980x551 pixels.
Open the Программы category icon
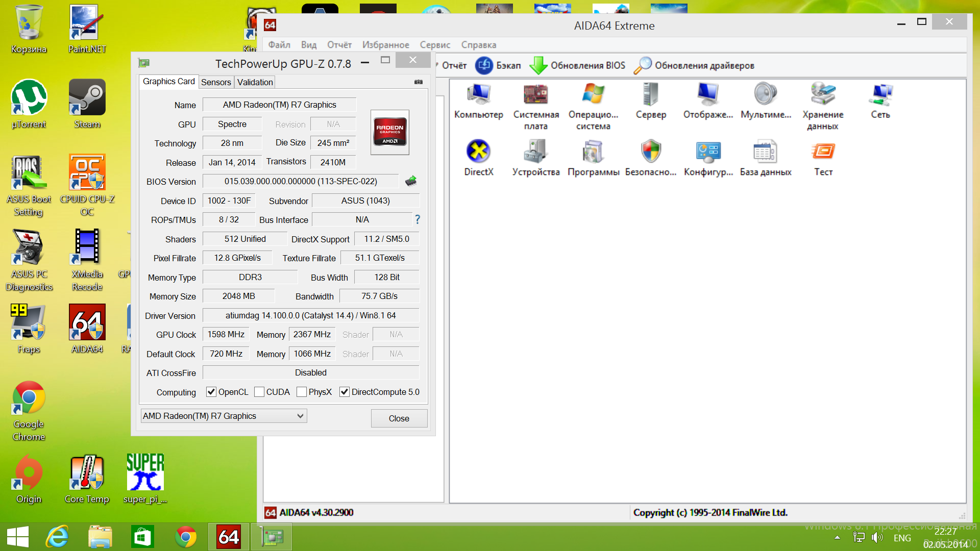[593, 158]
